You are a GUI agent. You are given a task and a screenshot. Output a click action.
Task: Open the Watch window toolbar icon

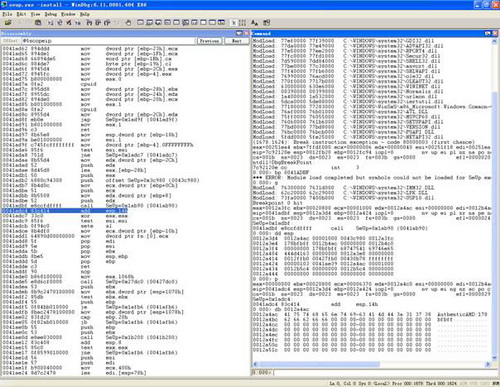click(150, 23)
